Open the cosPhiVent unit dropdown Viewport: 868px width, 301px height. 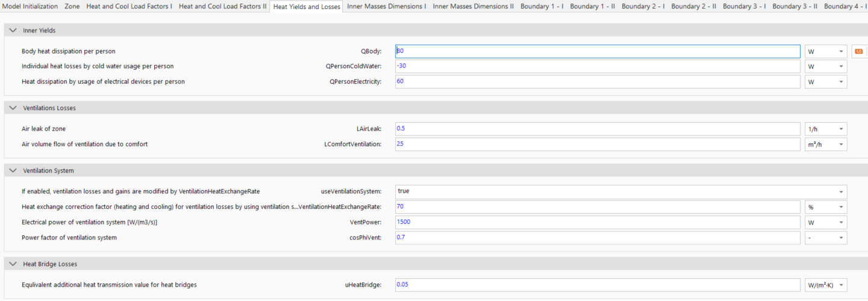pyautogui.click(x=826, y=238)
